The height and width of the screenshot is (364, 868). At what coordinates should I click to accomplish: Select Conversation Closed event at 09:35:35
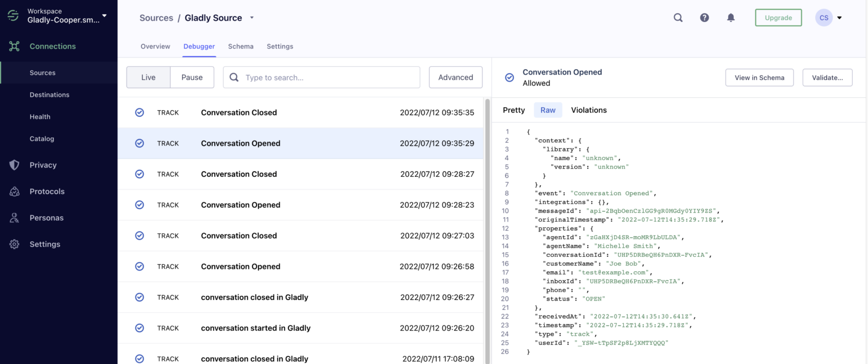(301, 113)
